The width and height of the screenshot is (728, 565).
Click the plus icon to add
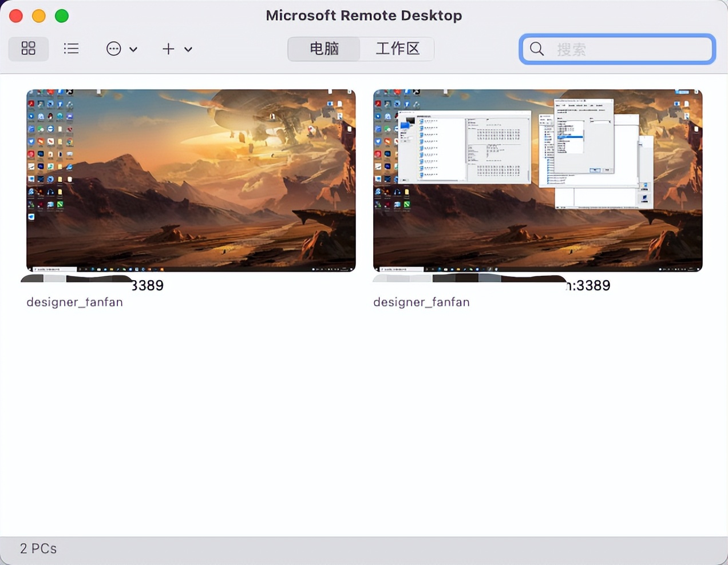pos(168,49)
